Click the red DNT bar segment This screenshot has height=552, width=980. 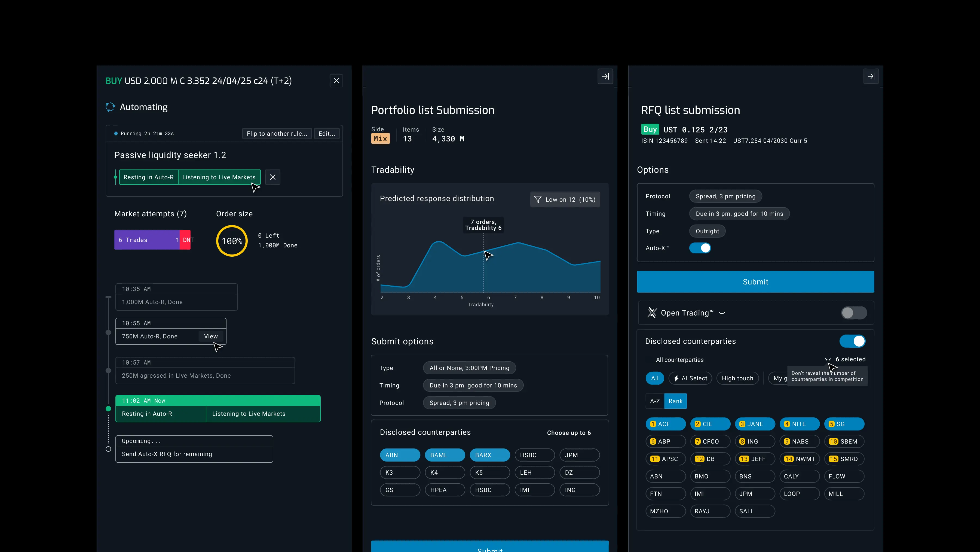click(185, 240)
